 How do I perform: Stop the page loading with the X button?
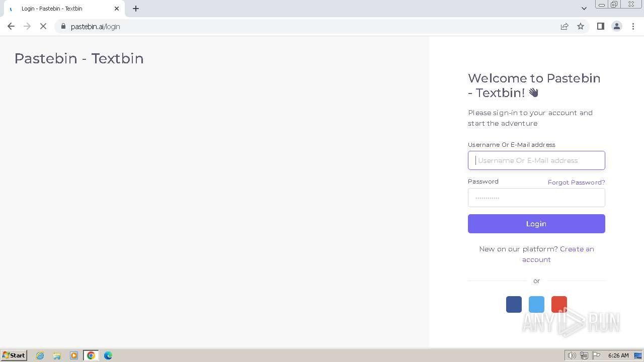43,26
